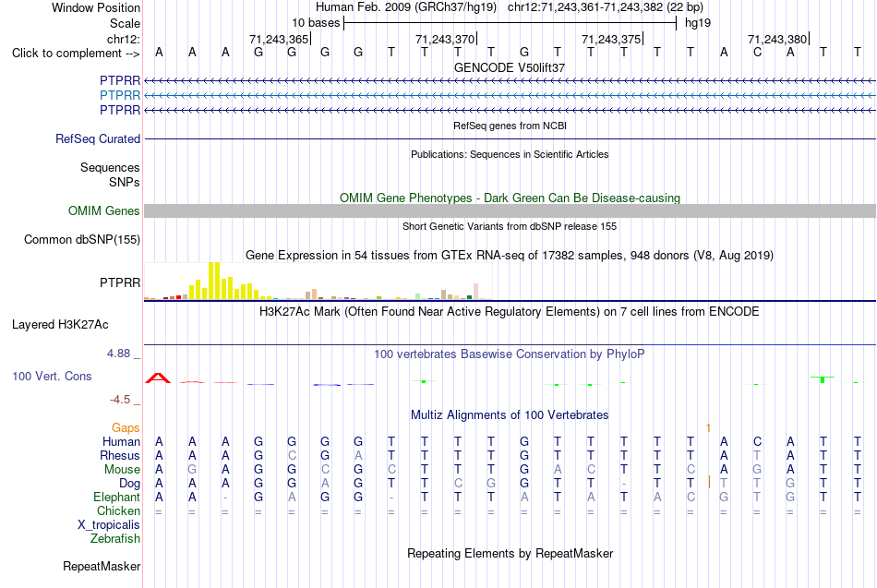The height and width of the screenshot is (588, 877).
Task: Click the gray OMIM Genes bar
Action: (x=510, y=210)
